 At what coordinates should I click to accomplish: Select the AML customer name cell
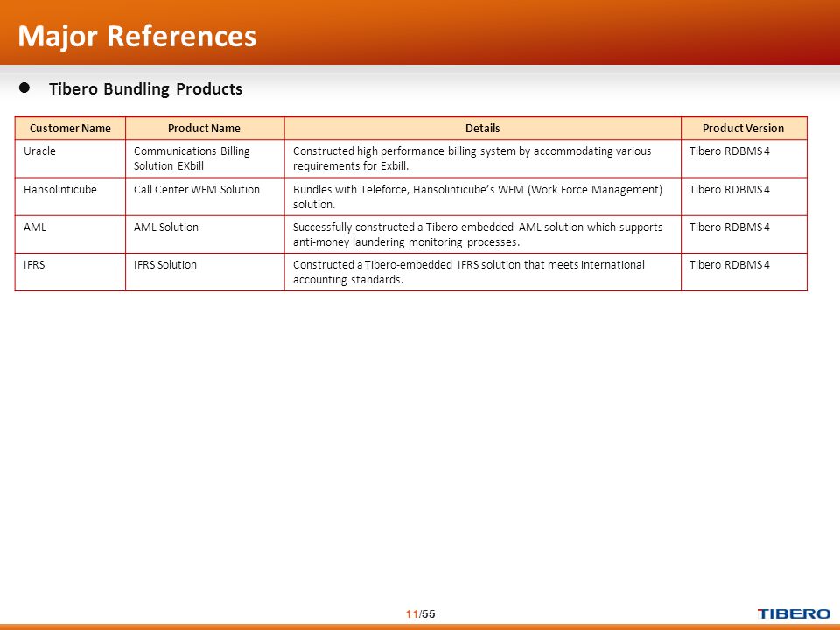(x=70, y=234)
